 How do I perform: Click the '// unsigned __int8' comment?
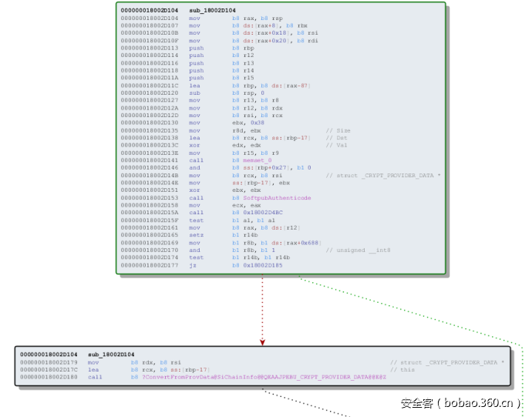358,251
